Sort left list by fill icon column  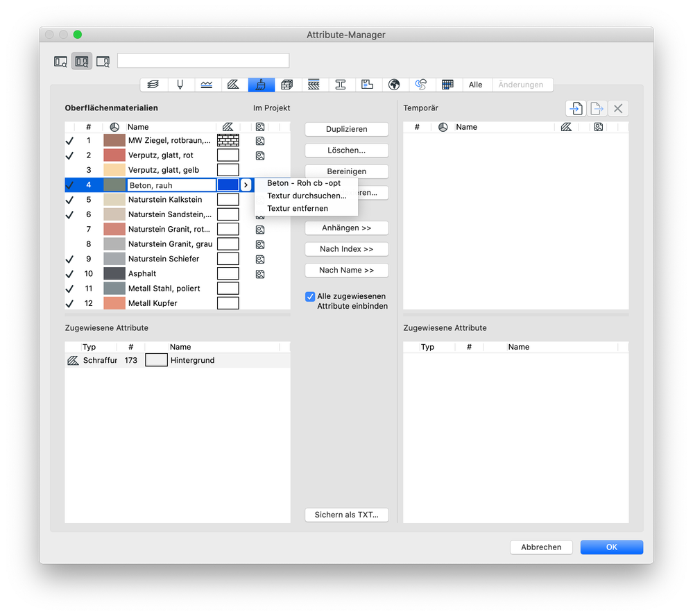228,127
